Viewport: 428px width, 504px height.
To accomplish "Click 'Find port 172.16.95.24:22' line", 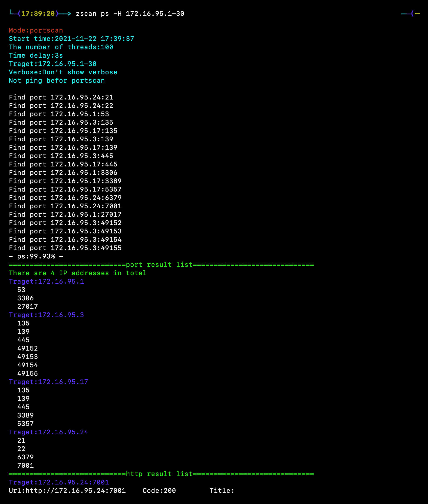I will pyautogui.click(x=61, y=106).
